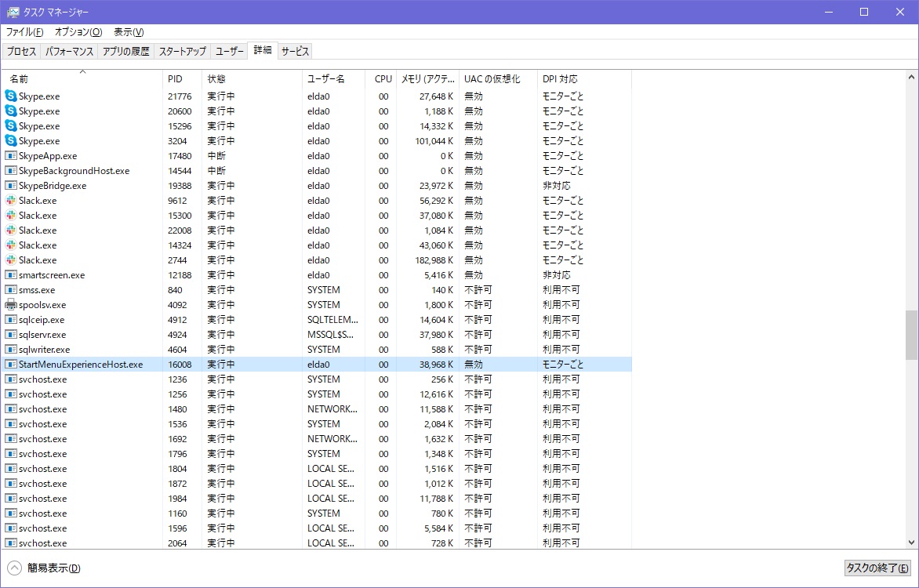Click spoolsv.exe printer icon
Viewport: 919px width, 588px height.
coord(10,305)
